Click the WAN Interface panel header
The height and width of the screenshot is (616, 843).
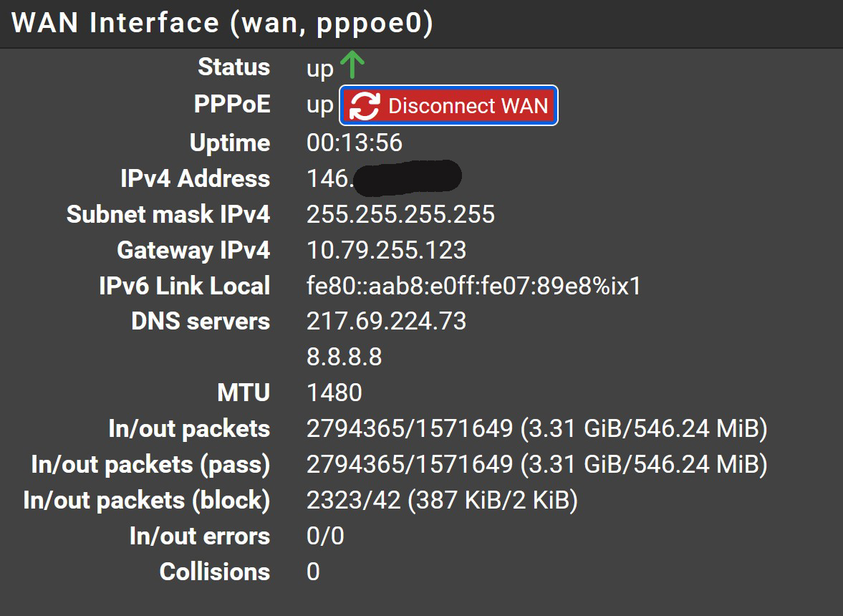(421, 24)
